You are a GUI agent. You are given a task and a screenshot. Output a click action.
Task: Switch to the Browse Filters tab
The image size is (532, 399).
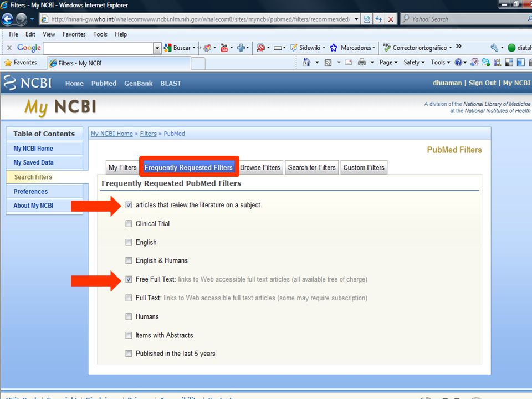point(260,167)
